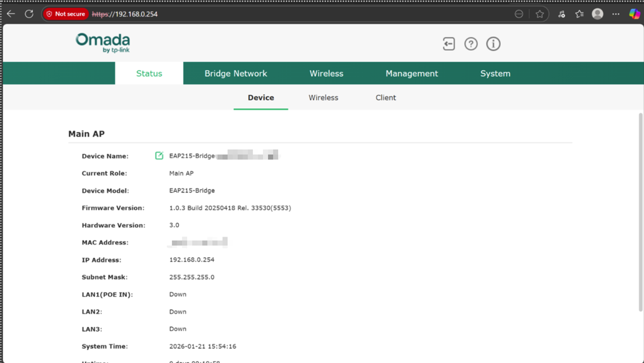Select the Wireless status sub-tab

coord(323,97)
